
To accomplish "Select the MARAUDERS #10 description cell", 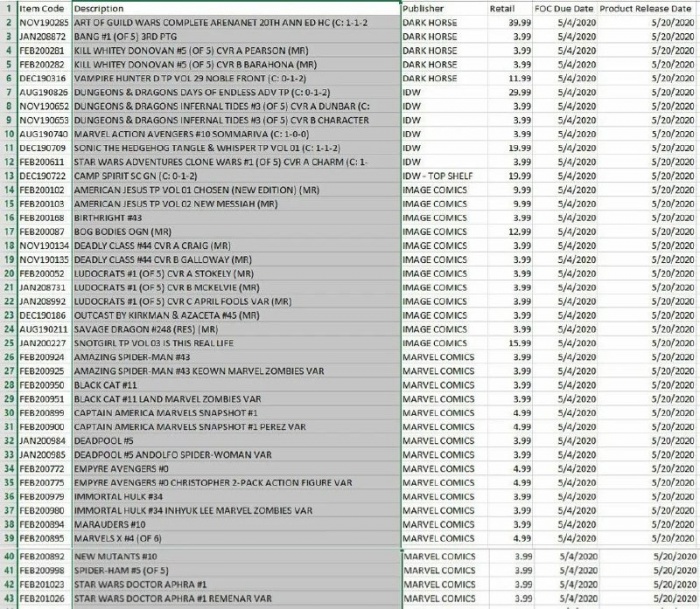I will coord(110,524).
